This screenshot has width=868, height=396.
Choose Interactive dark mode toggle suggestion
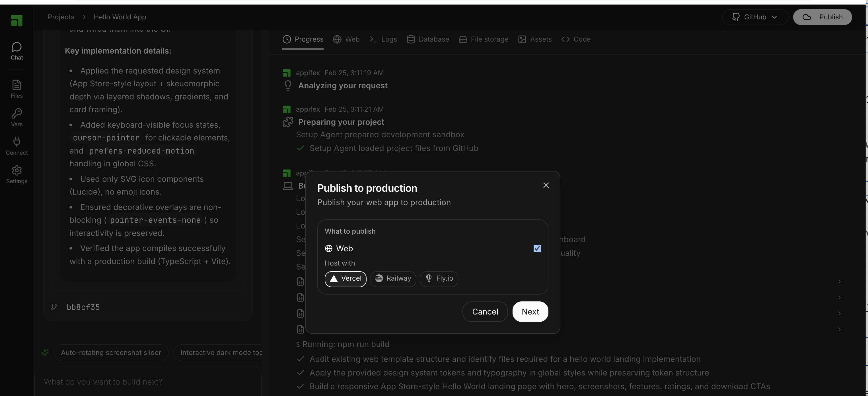point(218,352)
